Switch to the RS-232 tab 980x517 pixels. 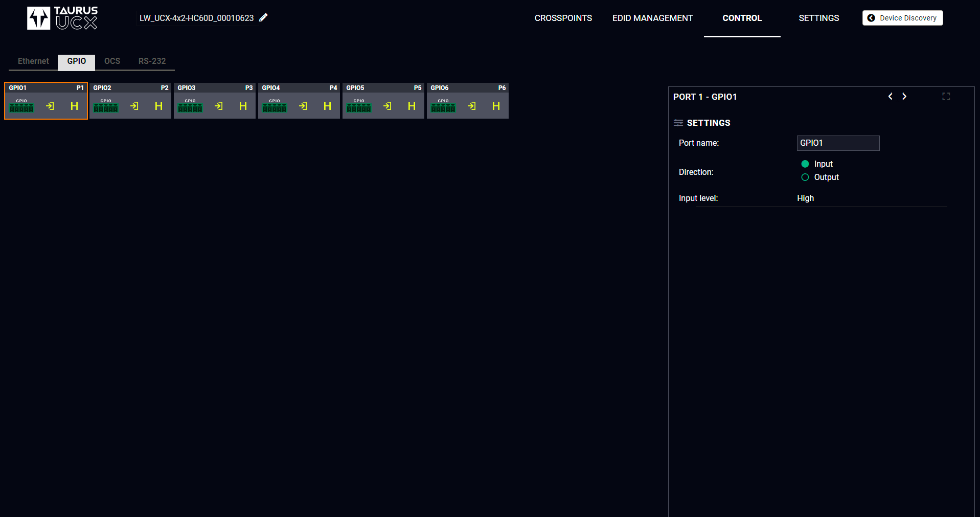point(152,61)
